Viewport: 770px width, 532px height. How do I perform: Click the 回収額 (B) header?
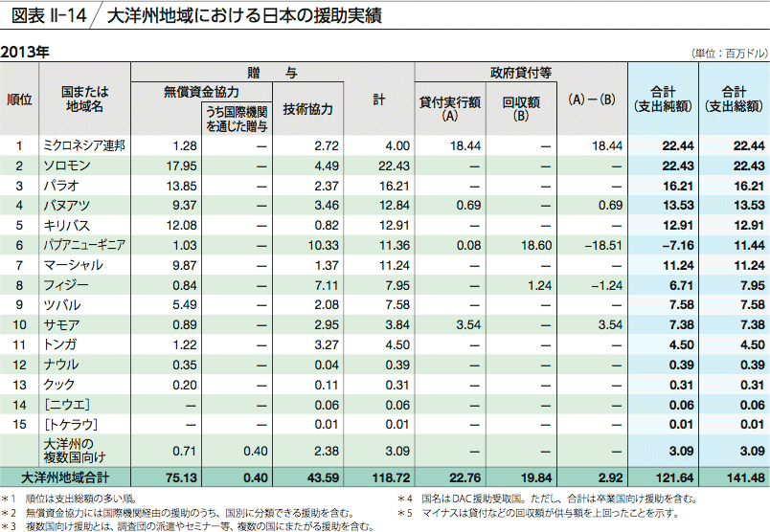[x=521, y=109]
